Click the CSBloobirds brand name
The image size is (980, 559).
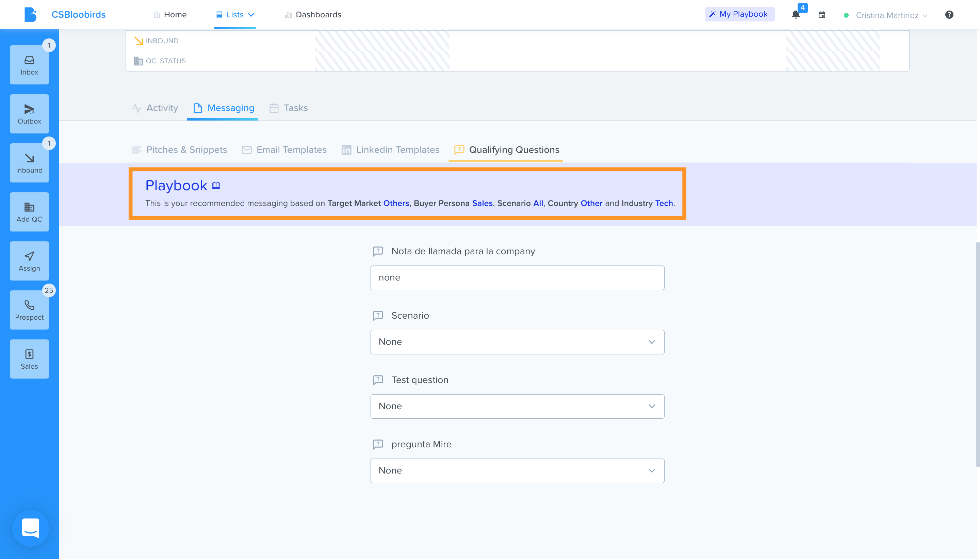click(79, 15)
